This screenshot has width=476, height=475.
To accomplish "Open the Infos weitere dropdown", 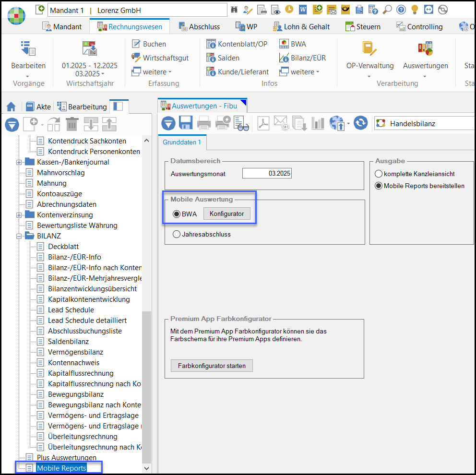I will click(x=299, y=72).
